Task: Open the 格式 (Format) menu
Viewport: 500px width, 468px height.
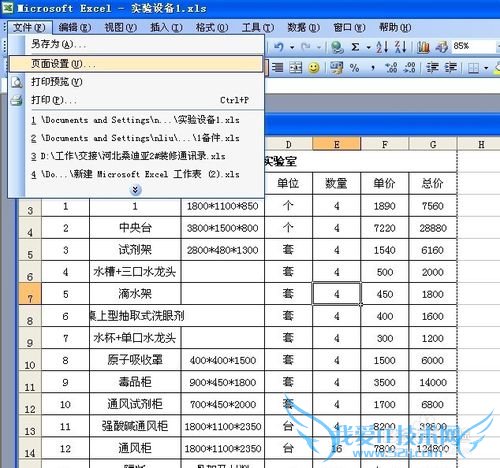Action: [x=212, y=27]
